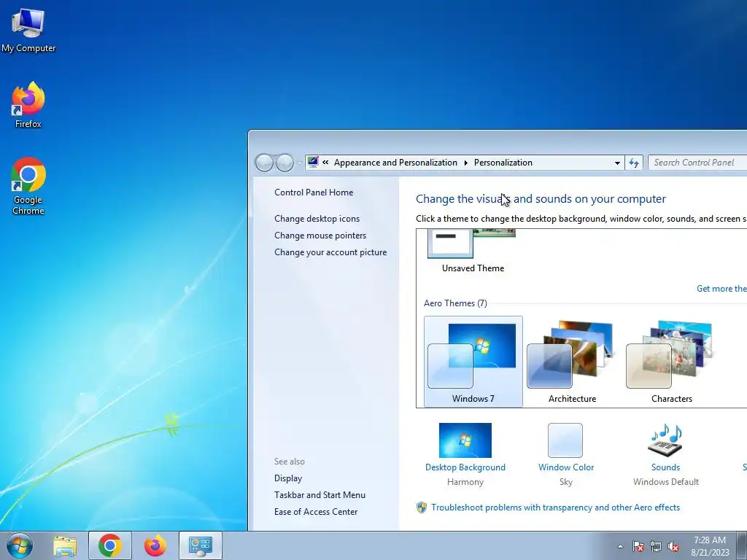Open the Action Center flag icon
747x560 pixels.
(x=638, y=546)
